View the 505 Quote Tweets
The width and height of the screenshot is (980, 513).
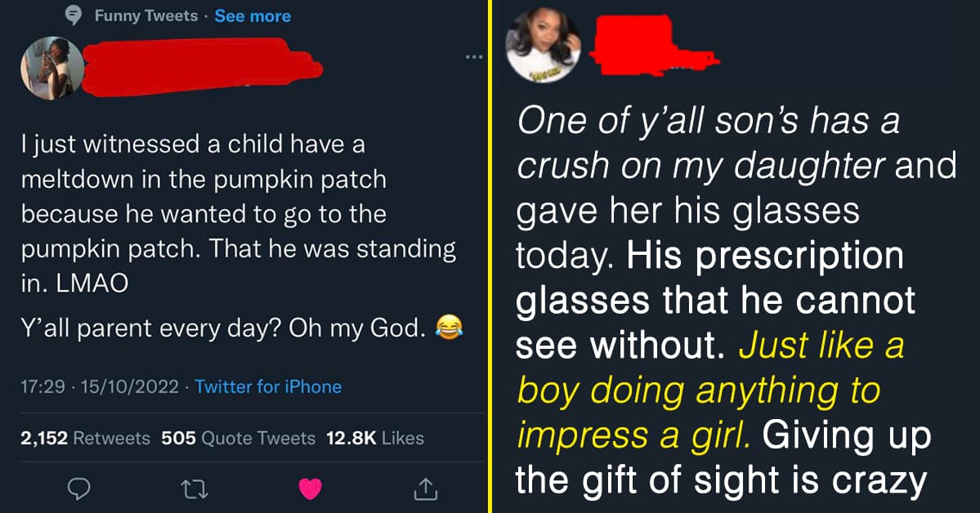point(238,438)
